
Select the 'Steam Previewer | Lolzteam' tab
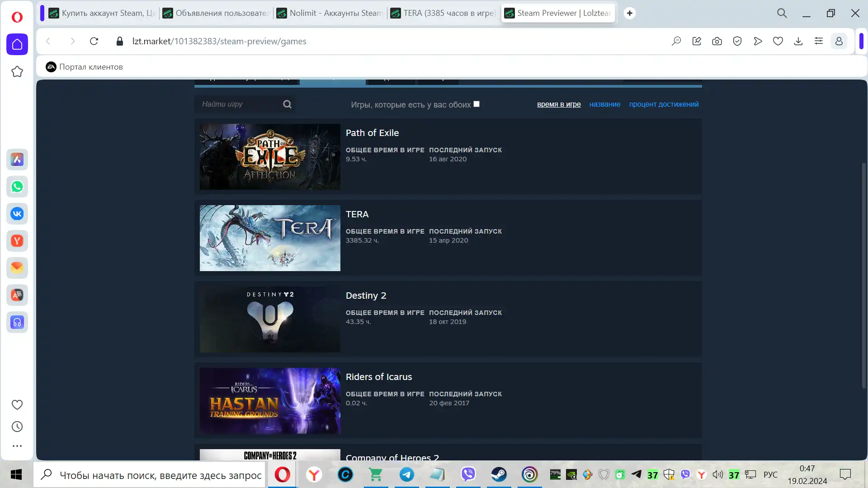[x=558, y=13]
